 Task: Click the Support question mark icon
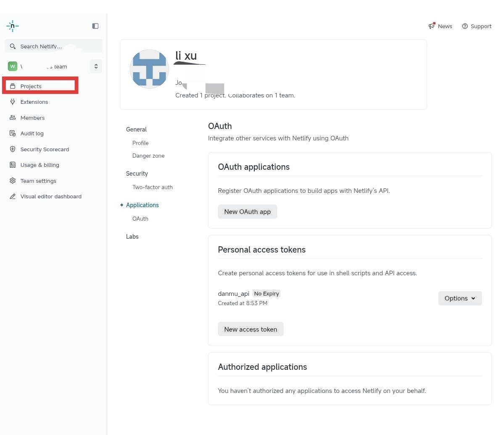pos(465,26)
